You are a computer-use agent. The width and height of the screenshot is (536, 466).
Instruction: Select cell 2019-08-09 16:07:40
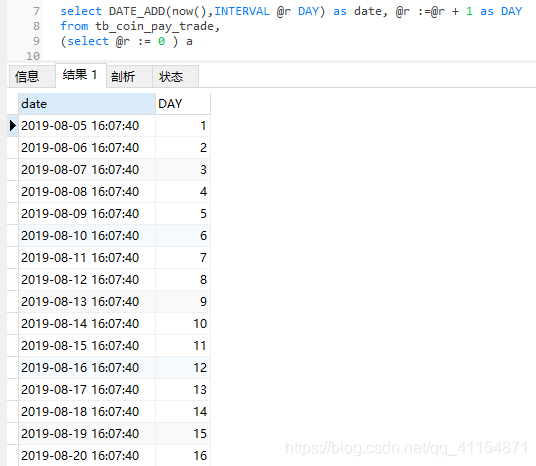pos(87,214)
